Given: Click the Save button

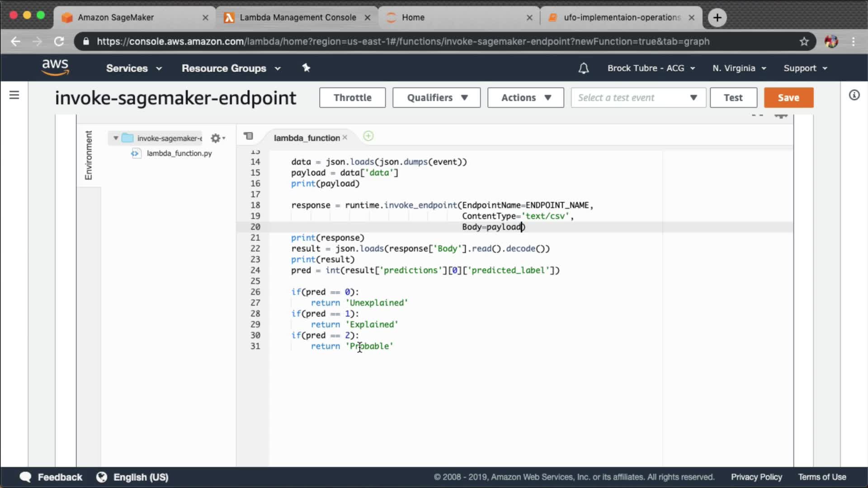Looking at the screenshot, I should coord(788,98).
